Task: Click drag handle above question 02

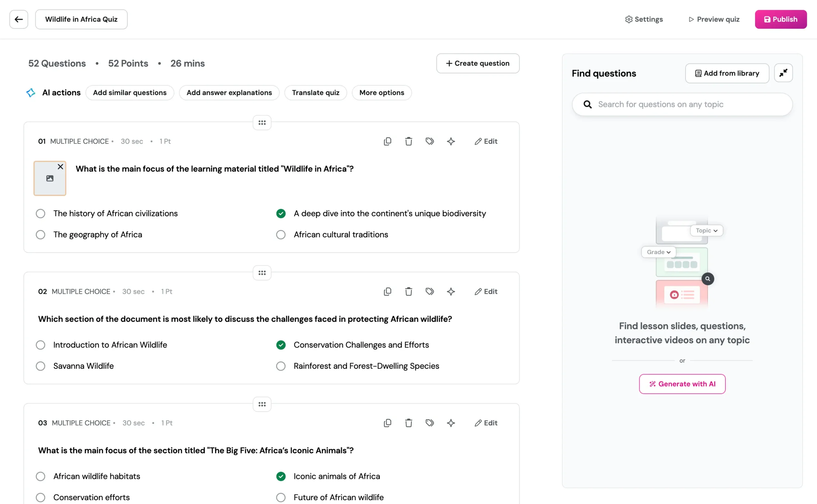Action: click(x=262, y=273)
